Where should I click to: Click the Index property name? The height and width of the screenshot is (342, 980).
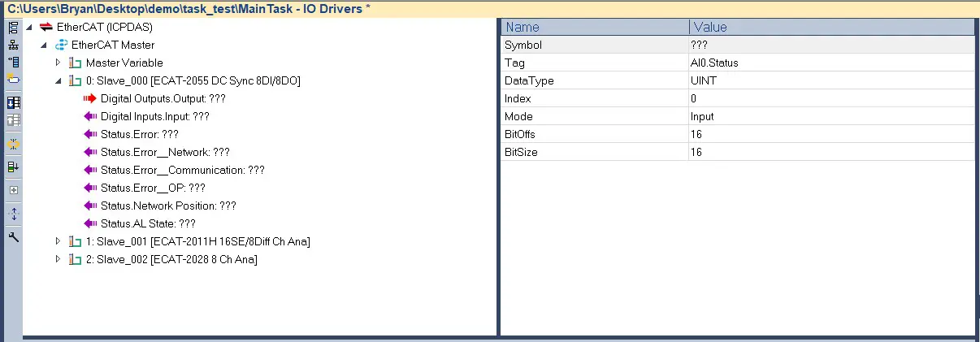click(518, 98)
